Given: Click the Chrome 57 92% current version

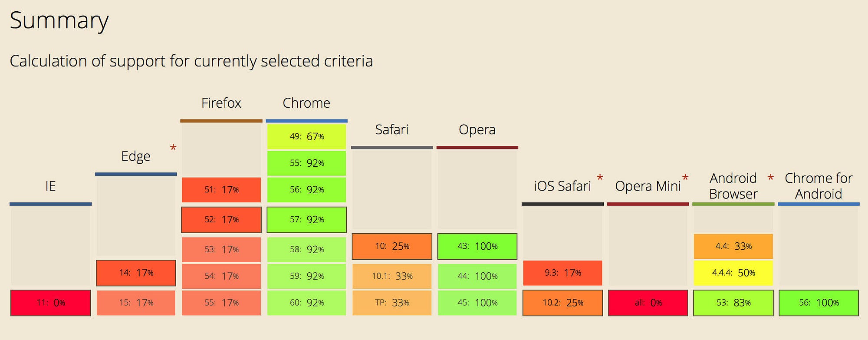Looking at the screenshot, I should (307, 220).
